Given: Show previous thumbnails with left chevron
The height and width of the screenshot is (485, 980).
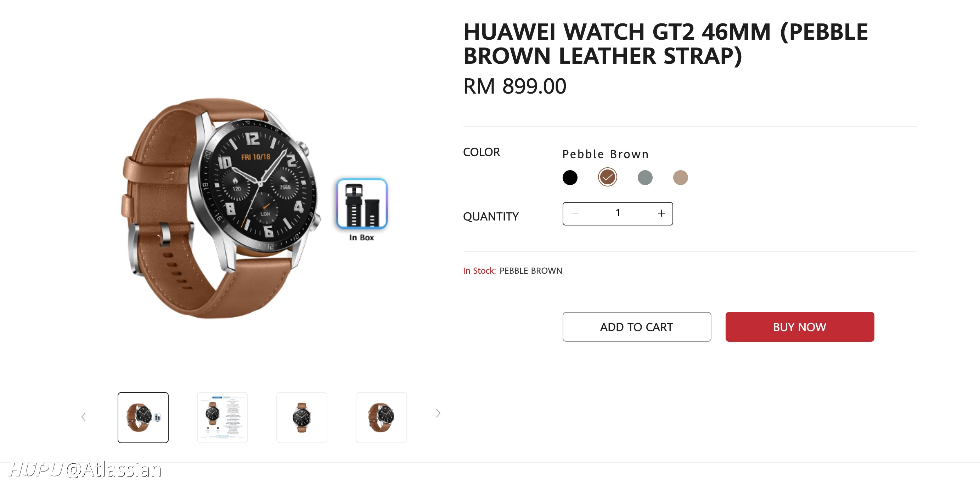Looking at the screenshot, I should (84, 417).
